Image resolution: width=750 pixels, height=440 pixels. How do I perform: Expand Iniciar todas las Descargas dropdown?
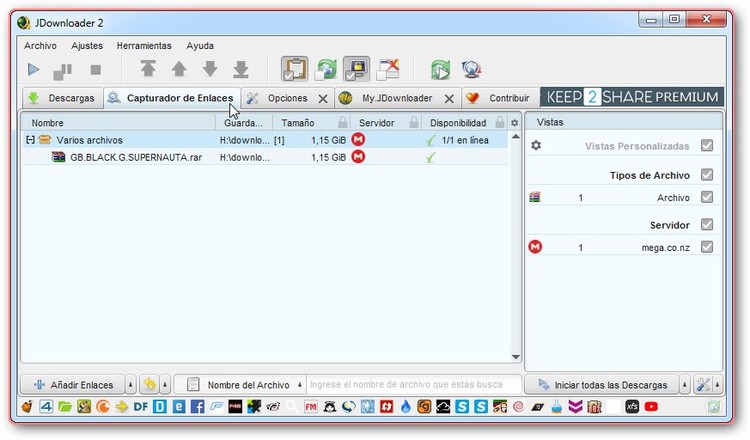tap(685, 385)
